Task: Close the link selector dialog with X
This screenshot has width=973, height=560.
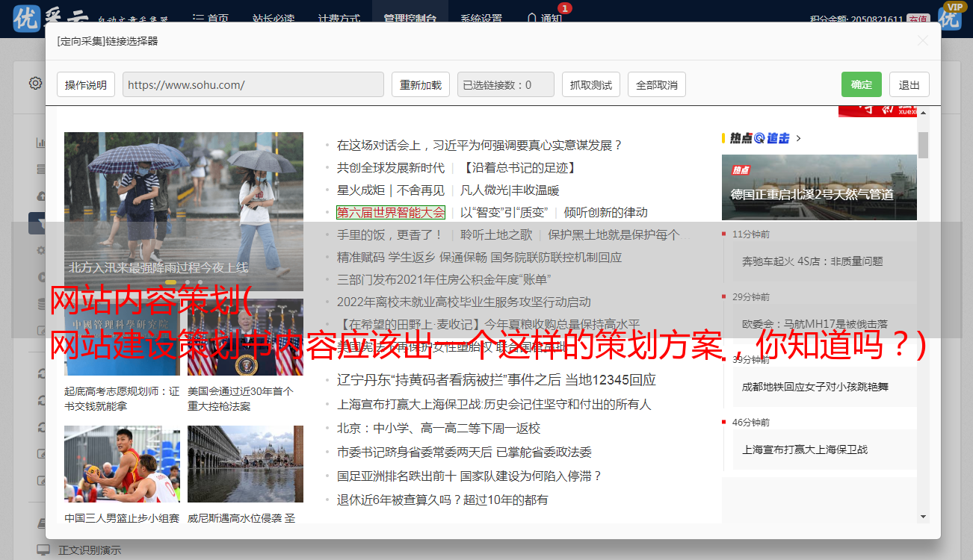Action: pos(922,41)
